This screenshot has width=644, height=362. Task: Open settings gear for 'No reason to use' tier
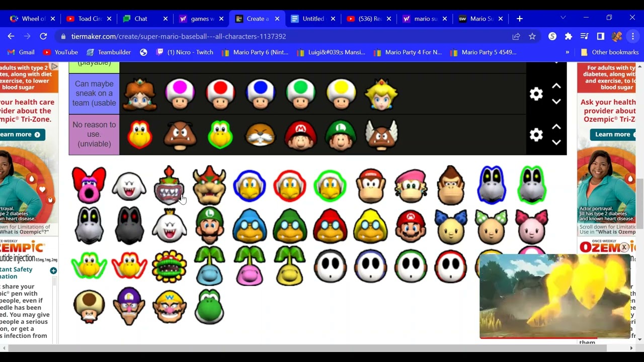[536, 135]
